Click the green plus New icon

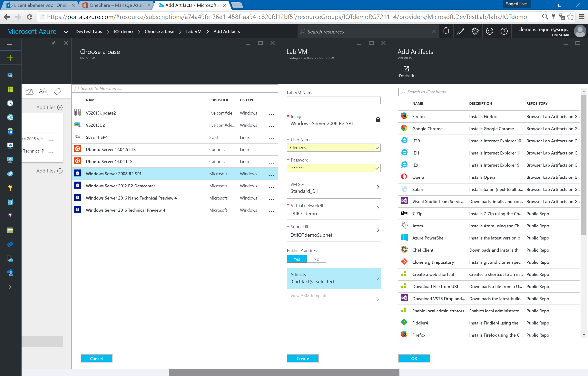coord(10,58)
